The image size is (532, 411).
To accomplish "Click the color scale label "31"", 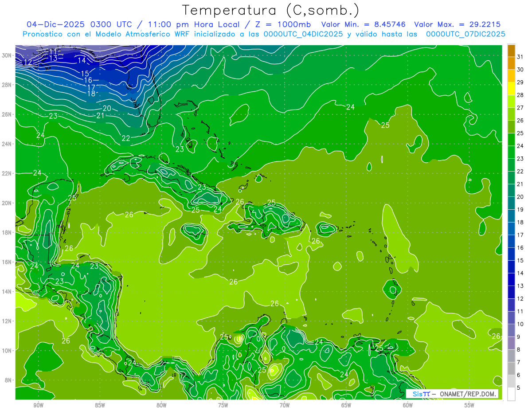I will 520,56.
